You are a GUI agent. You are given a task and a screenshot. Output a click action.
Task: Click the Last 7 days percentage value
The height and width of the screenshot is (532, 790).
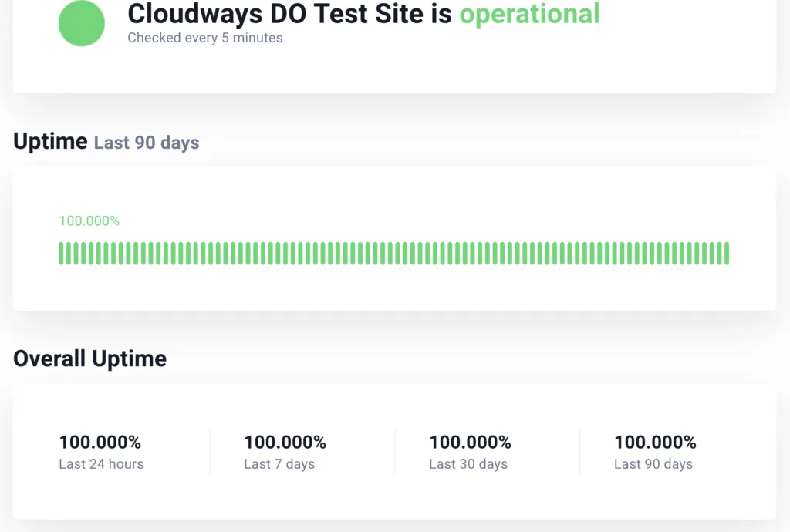click(x=285, y=443)
